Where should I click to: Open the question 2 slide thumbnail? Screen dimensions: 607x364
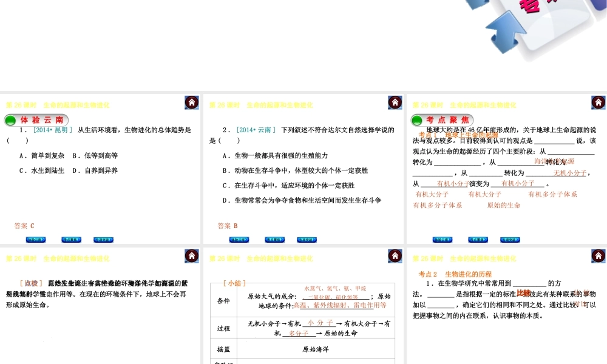click(303, 169)
